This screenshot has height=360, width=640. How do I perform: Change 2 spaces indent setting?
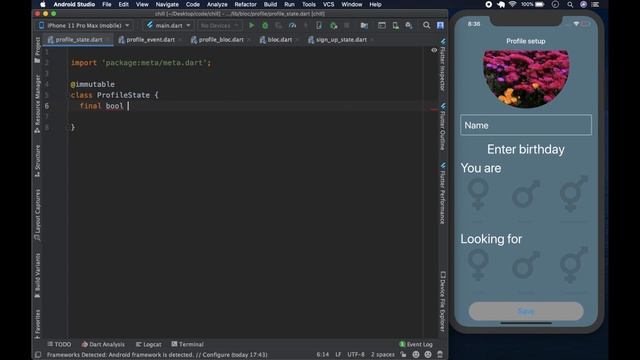click(383, 354)
